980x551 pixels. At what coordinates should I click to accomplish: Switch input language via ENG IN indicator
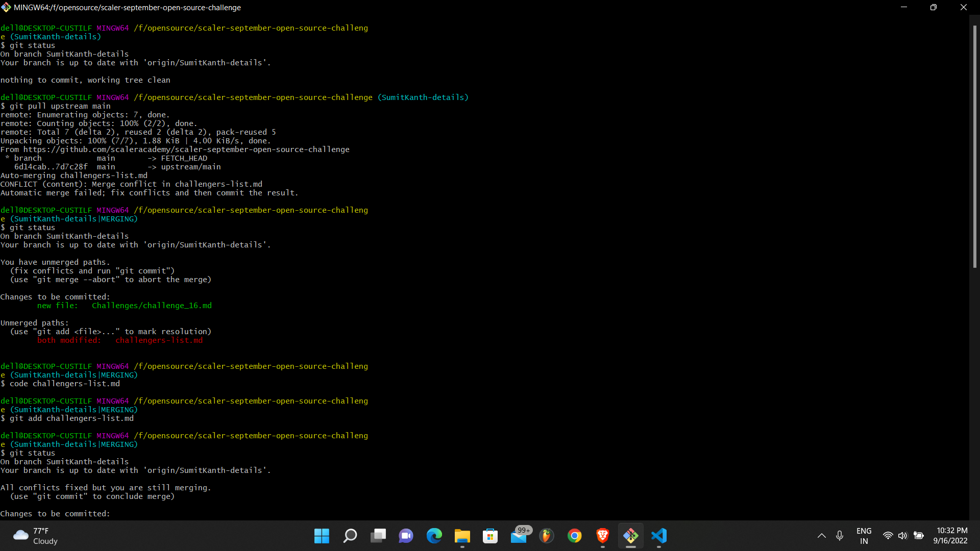(x=864, y=536)
